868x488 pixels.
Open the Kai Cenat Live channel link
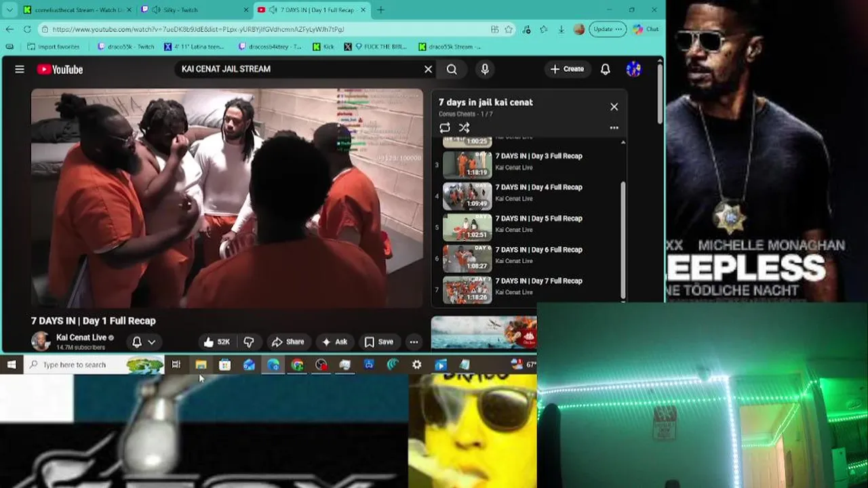click(81, 338)
